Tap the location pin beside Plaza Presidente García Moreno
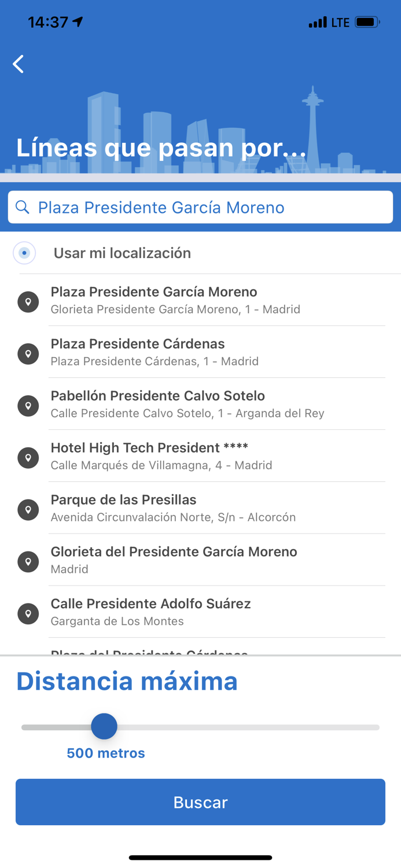The image size is (401, 868). [x=28, y=301]
